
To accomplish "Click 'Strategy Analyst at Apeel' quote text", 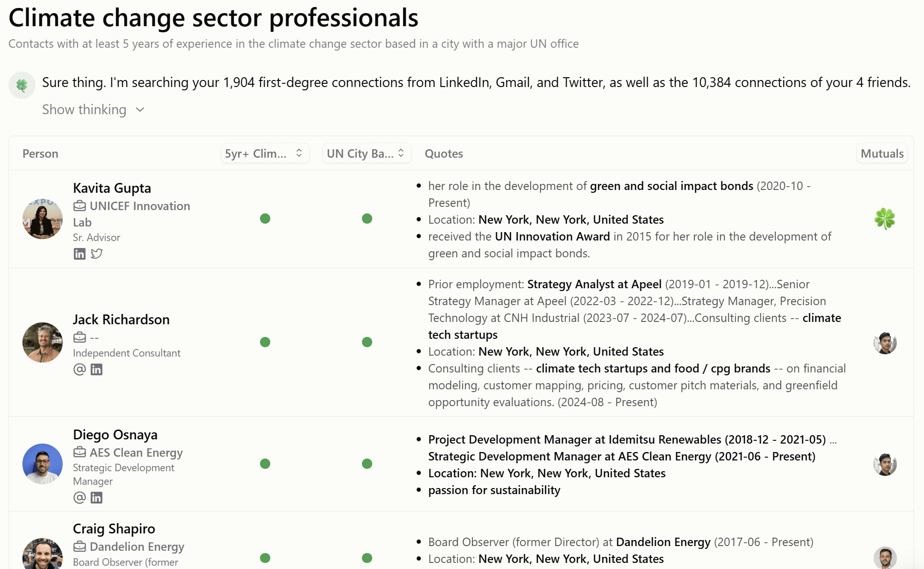I will [594, 284].
